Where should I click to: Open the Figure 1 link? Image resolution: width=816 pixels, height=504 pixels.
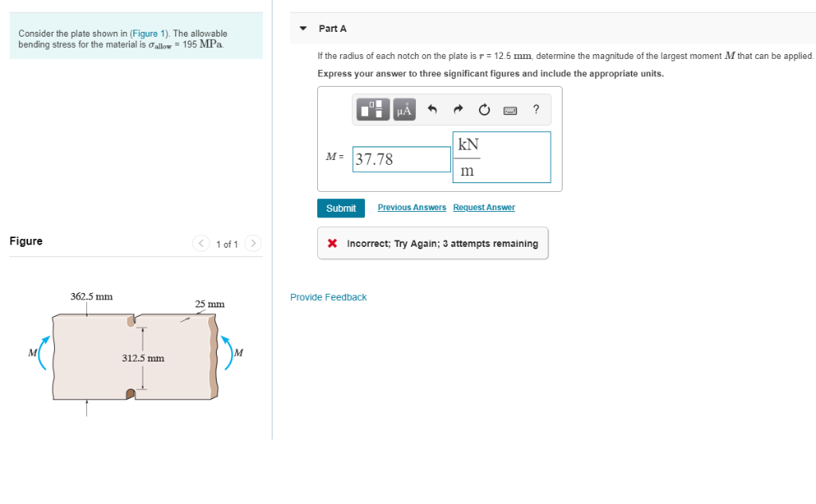[x=149, y=33]
